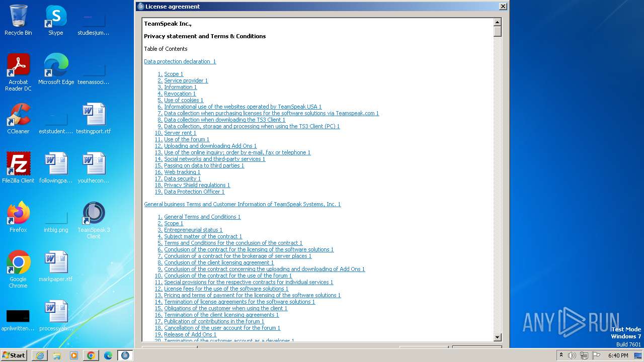Open Data Protection Officer link
The image size is (644, 362).
click(x=194, y=192)
